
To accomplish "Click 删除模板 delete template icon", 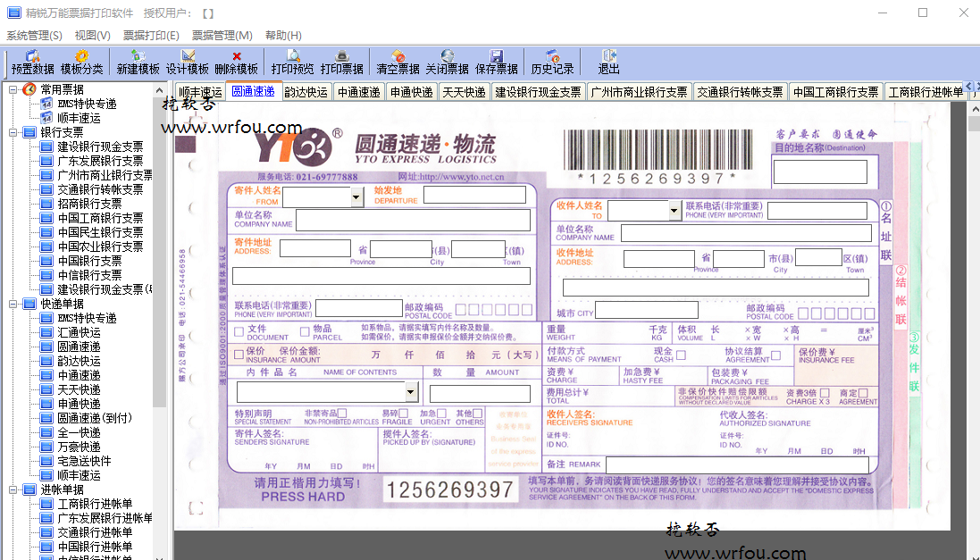I will tap(236, 63).
